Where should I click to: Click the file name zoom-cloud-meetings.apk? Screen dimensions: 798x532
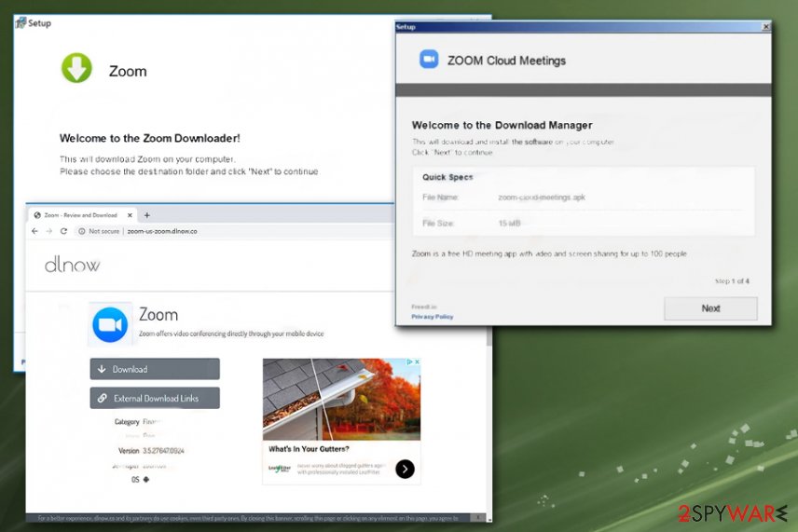click(x=542, y=198)
